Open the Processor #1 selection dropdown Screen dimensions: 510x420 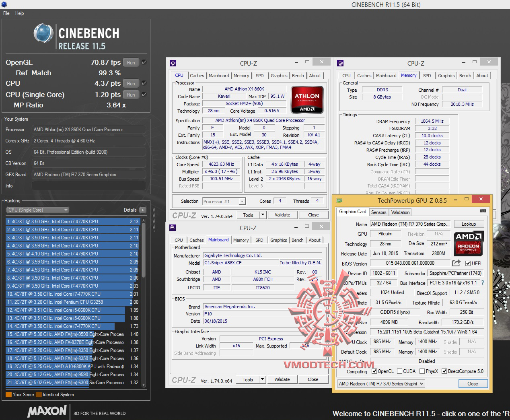click(224, 202)
